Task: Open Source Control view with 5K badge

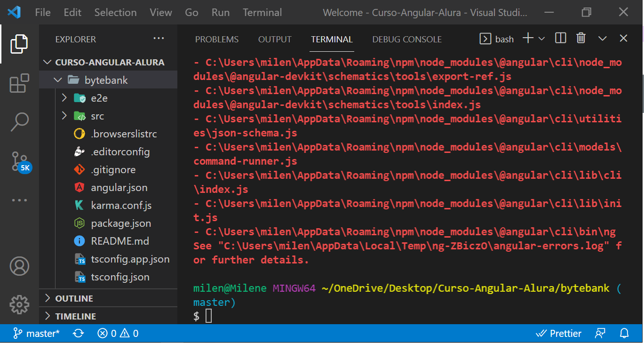Action: coord(20,161)
